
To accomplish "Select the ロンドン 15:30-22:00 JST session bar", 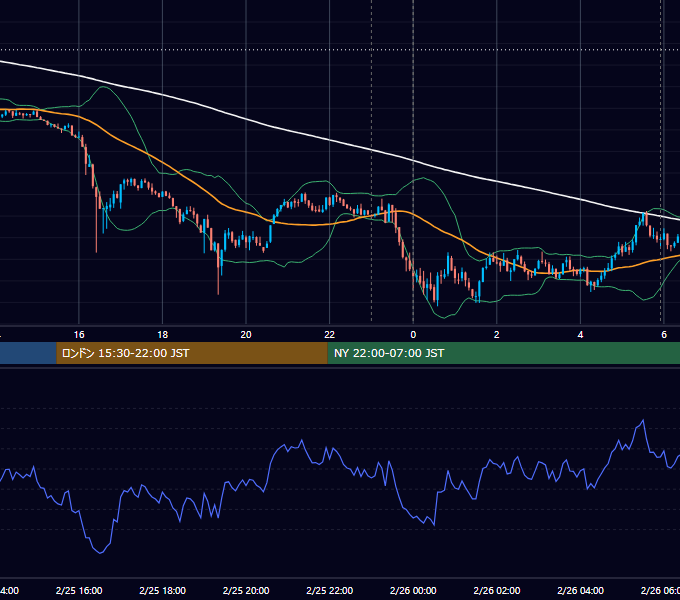I will click(192, 353).
